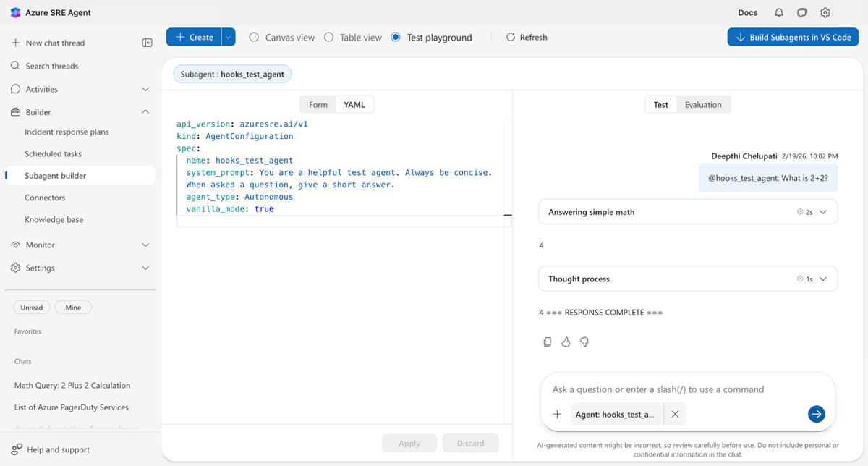The height and width of the screenshot is (466, 868).
Task: Switch to the Evaluation tab
Action: point(703,105)
